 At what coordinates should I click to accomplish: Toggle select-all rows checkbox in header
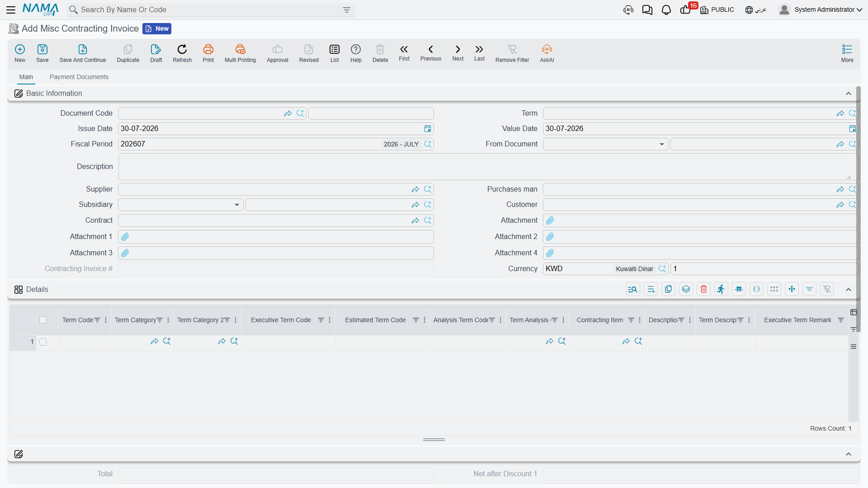(x=43, y=320)
